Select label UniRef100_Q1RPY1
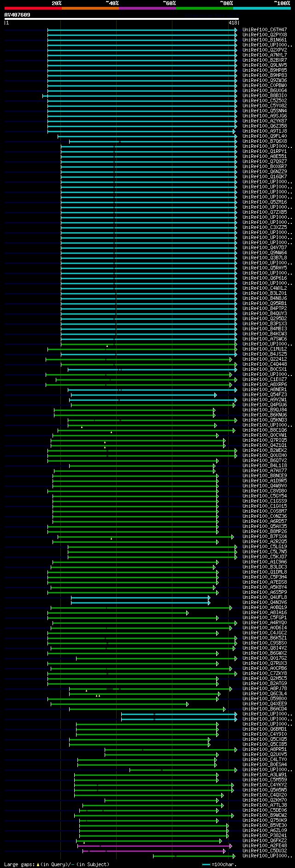 pyautogui.click(x=265, y=151)
